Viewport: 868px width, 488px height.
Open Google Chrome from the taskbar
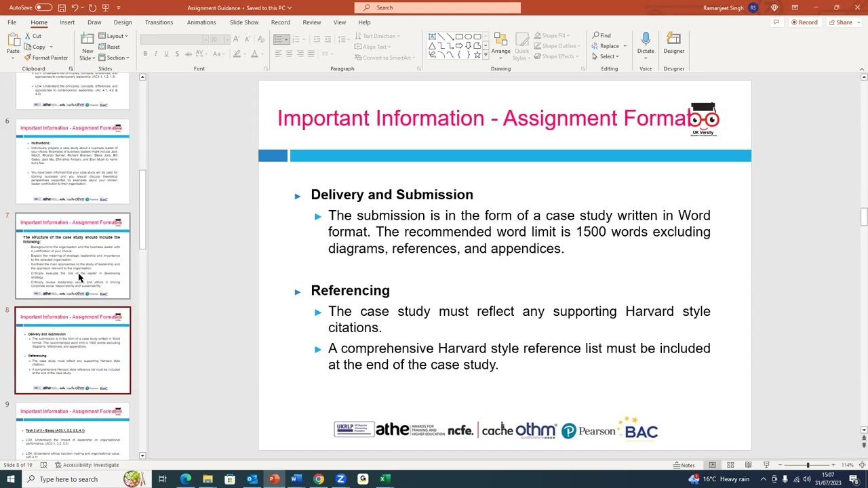coord(318,479)
